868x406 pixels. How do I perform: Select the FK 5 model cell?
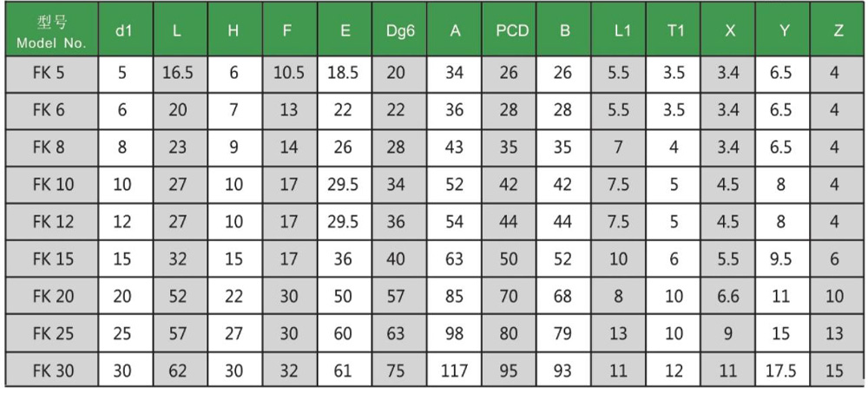51,74
